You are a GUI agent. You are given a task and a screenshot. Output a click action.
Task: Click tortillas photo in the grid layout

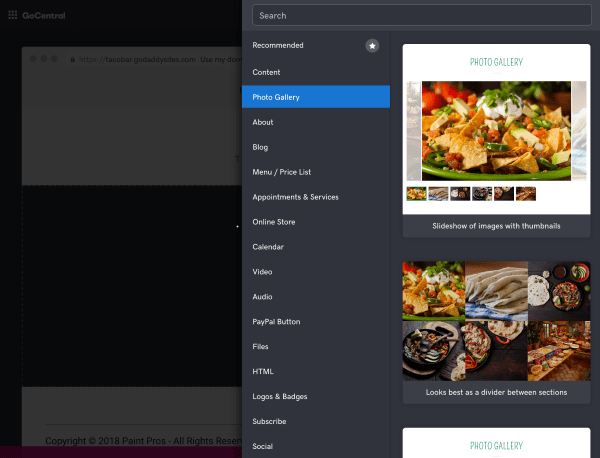click(496, 291)
